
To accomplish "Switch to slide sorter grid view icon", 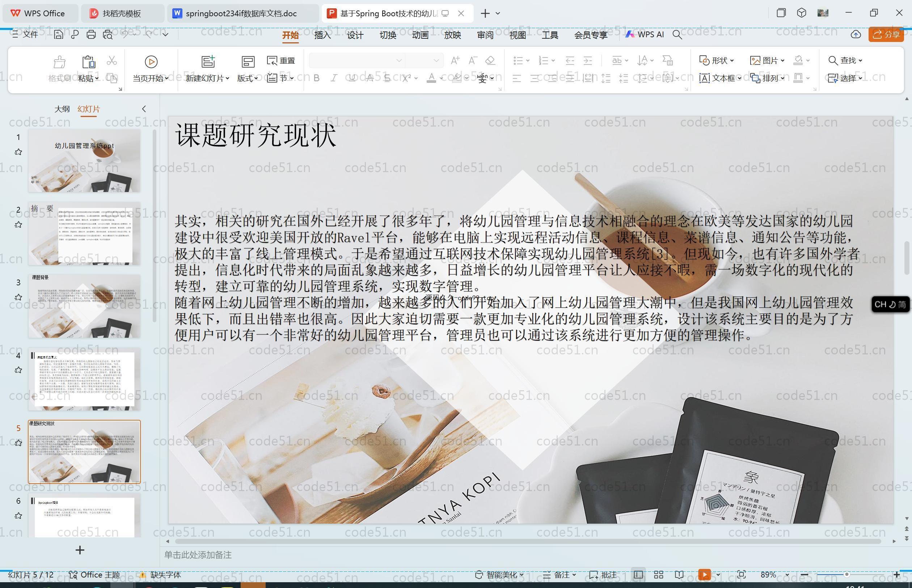I will click(x=658, y=575).
